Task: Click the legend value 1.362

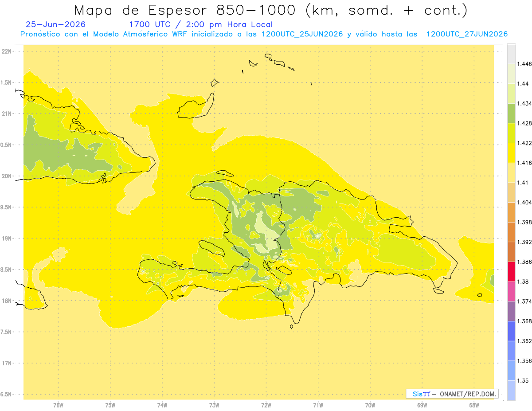Action: point(524,341)
